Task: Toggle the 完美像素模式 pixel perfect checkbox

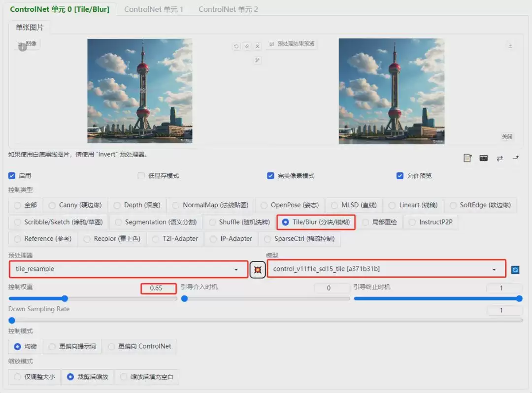Action: [x=270, y=176]
